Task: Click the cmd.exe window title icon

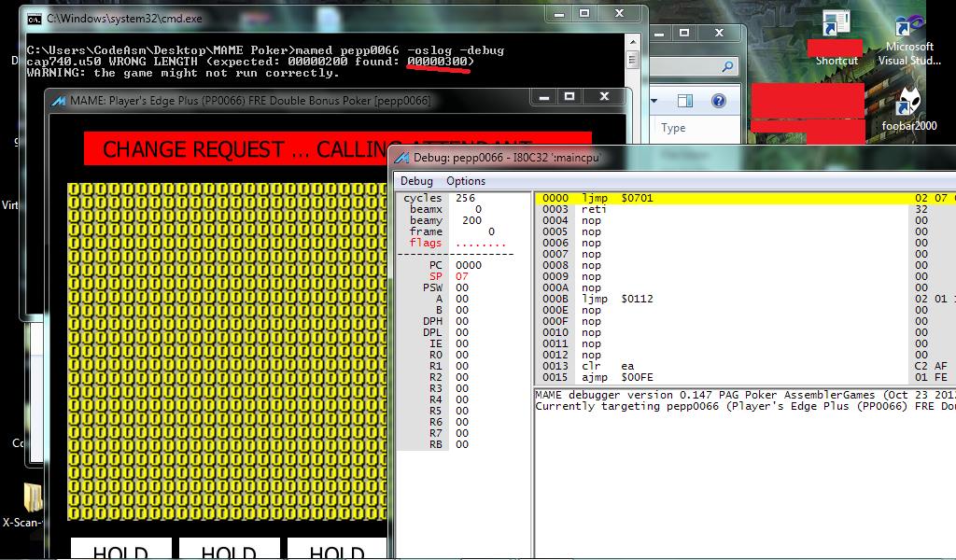Action: point(35,19)
